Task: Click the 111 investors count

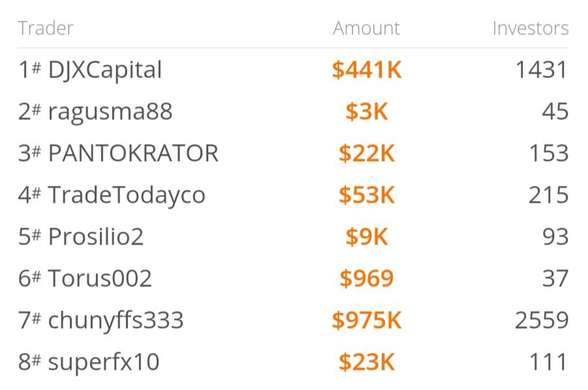Action: pyautogui.click(x=549, y=362)
